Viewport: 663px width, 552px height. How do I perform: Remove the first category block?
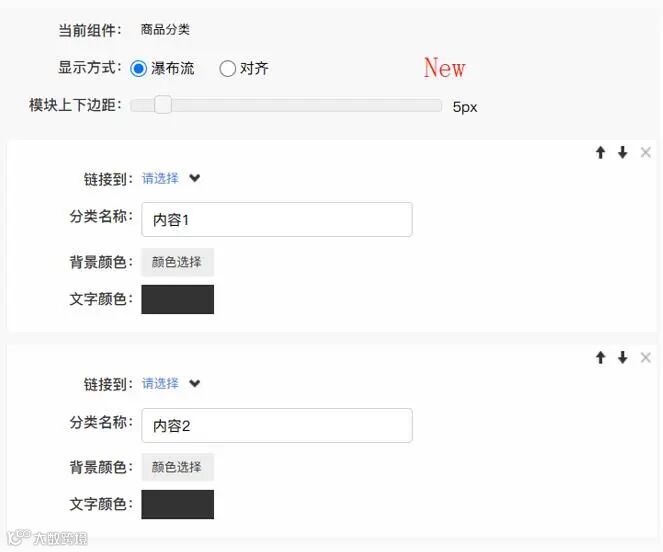(645, 153)
